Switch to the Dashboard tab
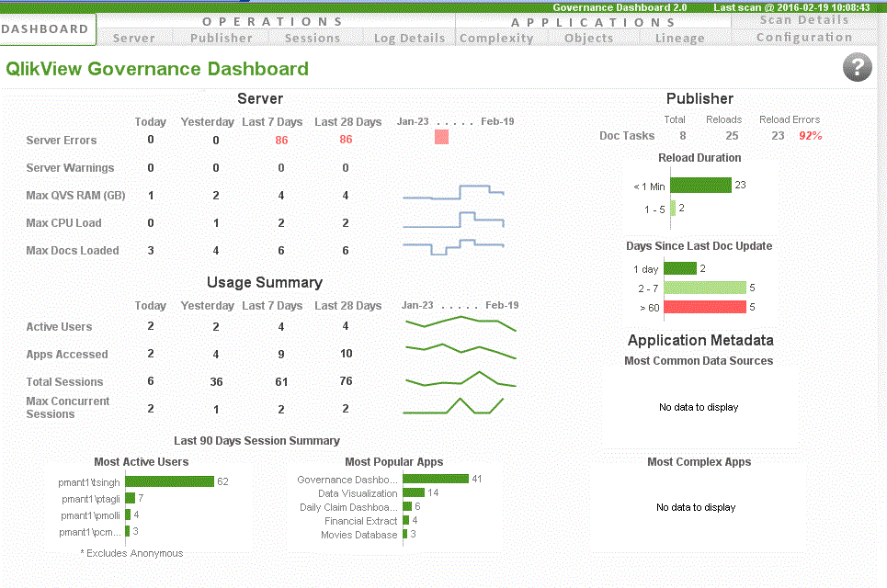This screenshot has height=588, width=887. 48,28
